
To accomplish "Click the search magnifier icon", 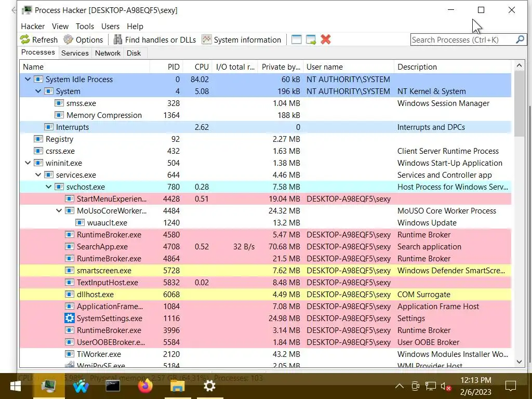I will pos(520,39).
